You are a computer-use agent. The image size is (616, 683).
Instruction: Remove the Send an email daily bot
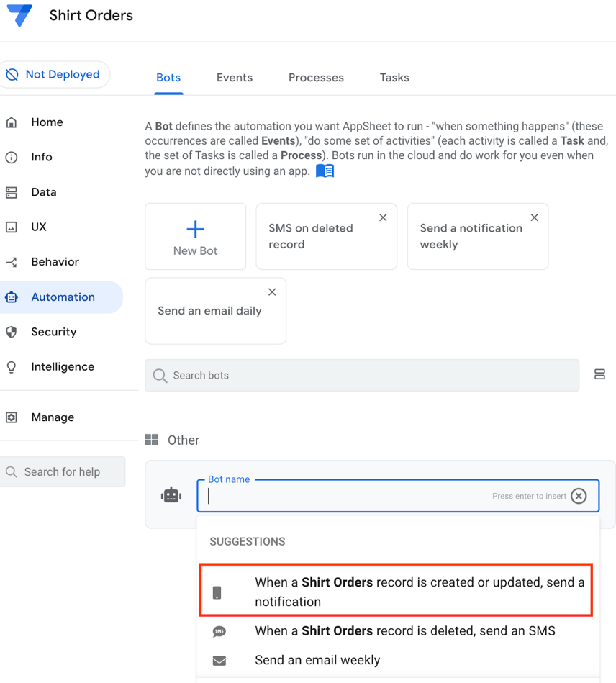pos(272,291)
